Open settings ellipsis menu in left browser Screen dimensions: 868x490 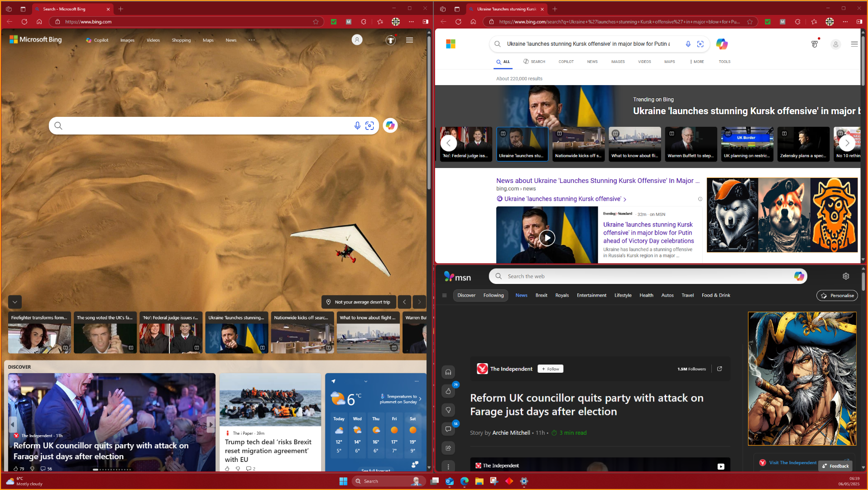411,21
